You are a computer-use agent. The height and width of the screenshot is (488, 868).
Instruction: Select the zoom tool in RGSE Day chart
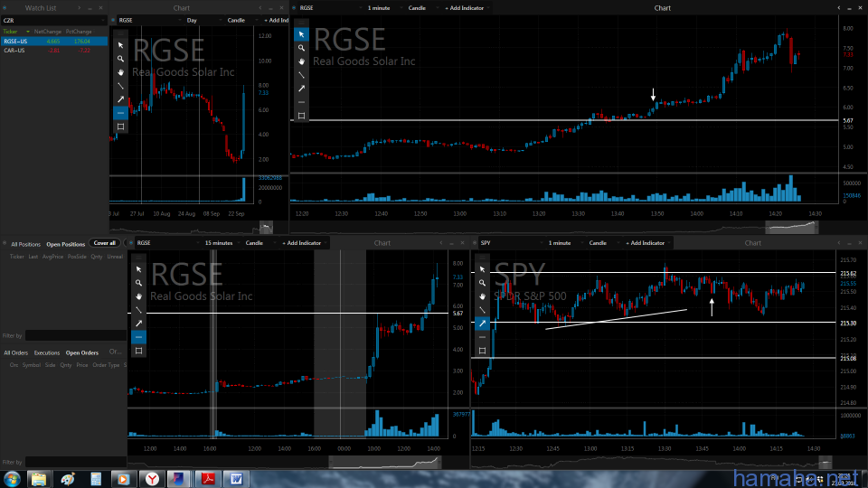[120, 59]
